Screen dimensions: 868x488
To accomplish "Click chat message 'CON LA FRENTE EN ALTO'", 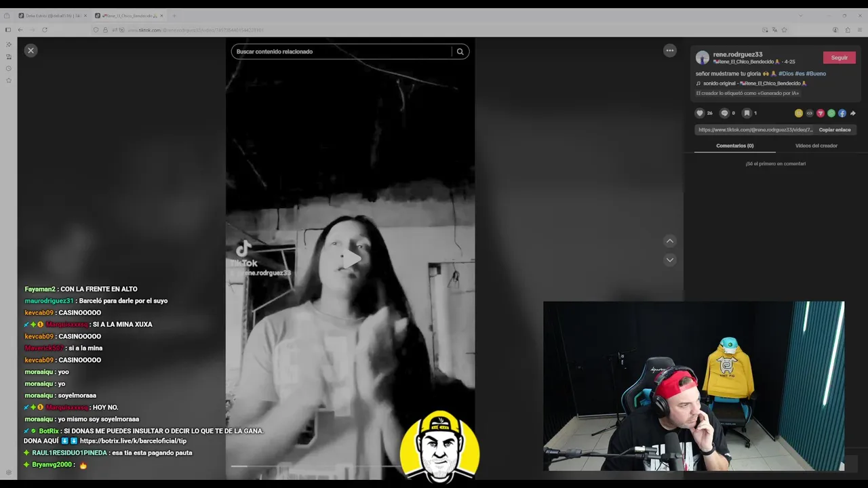I will click(99, 289).
